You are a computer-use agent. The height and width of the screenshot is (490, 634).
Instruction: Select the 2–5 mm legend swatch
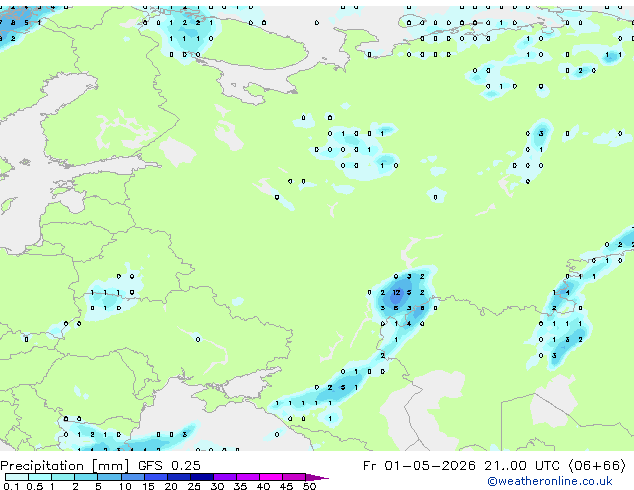tap(86, 477)
